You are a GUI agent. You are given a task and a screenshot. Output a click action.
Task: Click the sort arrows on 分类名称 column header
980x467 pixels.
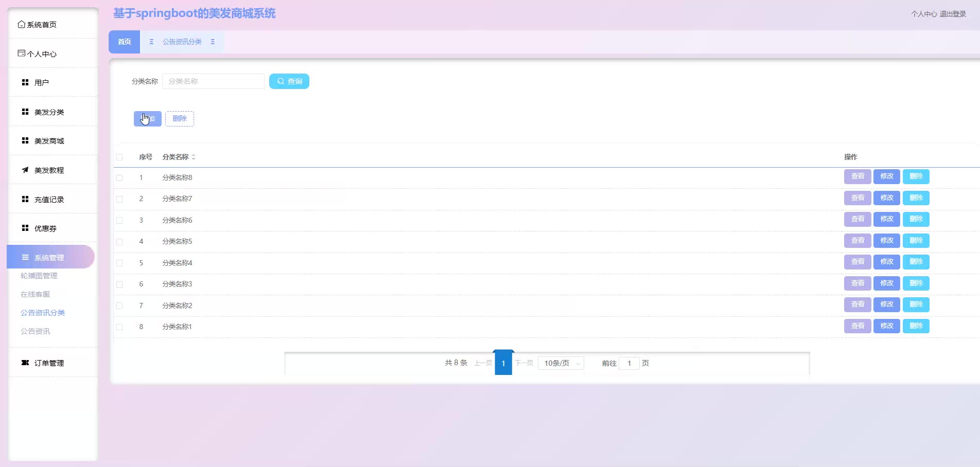coord(194,157)
